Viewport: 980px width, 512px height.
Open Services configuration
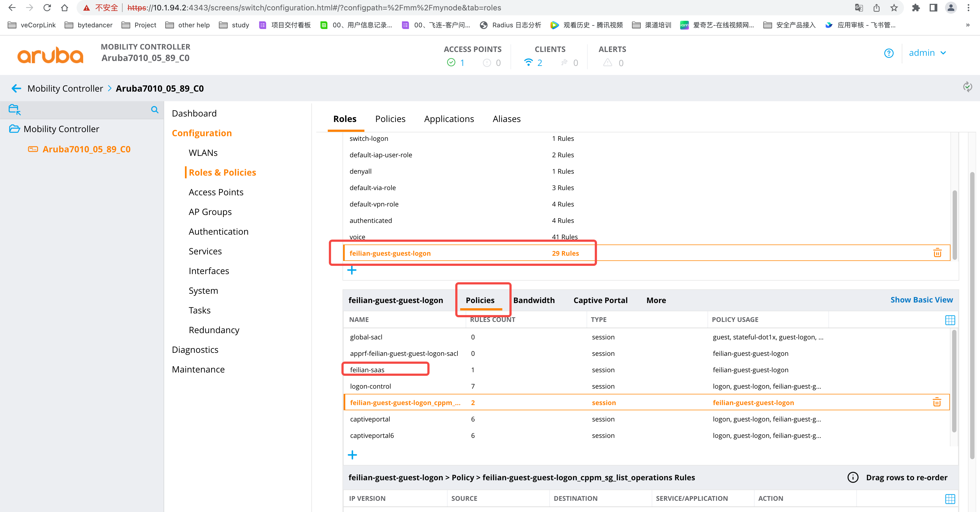(x=205, y=251)
